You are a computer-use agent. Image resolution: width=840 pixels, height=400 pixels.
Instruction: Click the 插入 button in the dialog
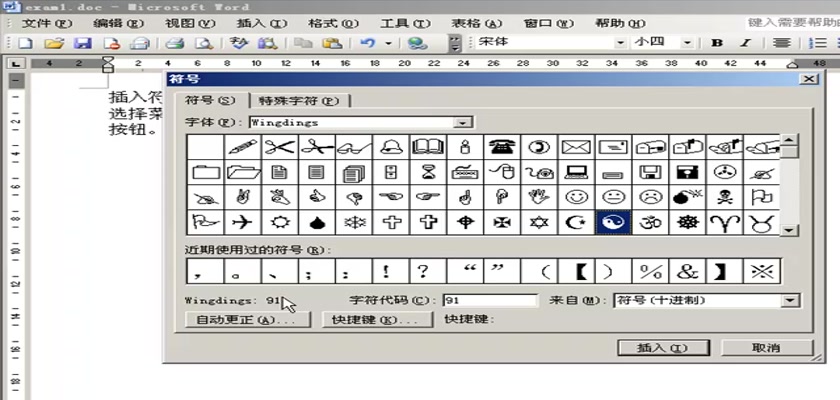click(x=663, y=348)
